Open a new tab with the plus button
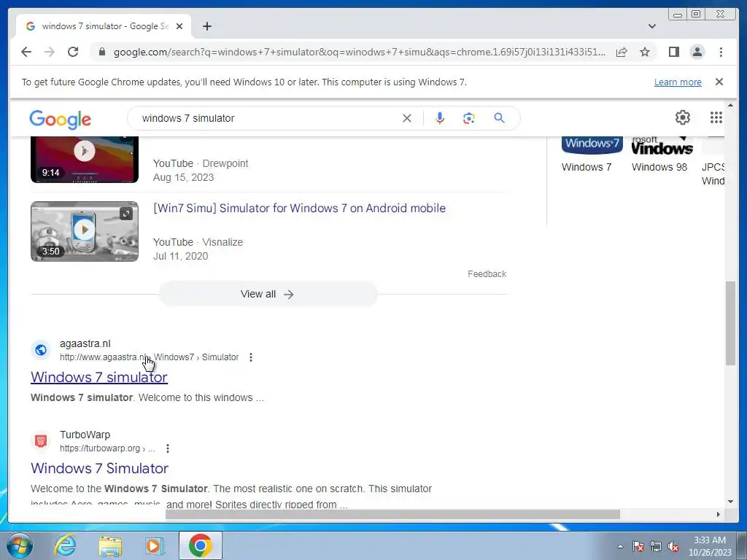 (206, 26)
